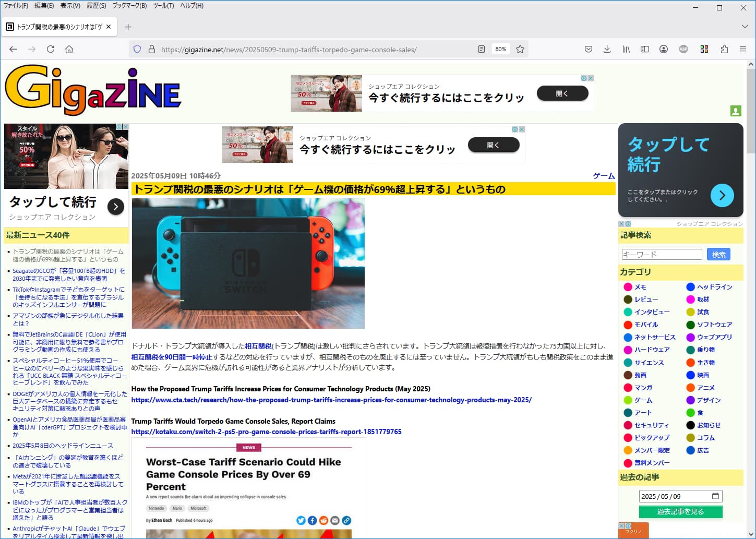The image size is (756, 539).
Task: Copy link icon in Kotaku preview
Action: 346,520
